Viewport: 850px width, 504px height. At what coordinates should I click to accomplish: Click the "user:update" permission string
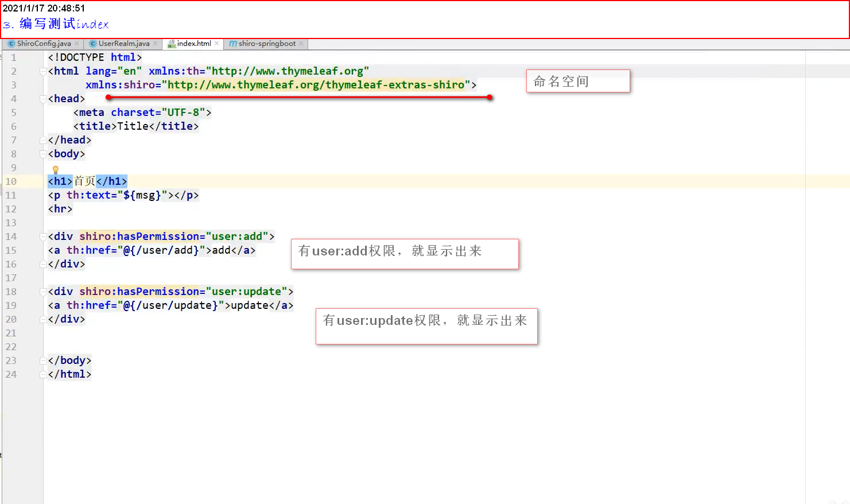coord(246,292)
